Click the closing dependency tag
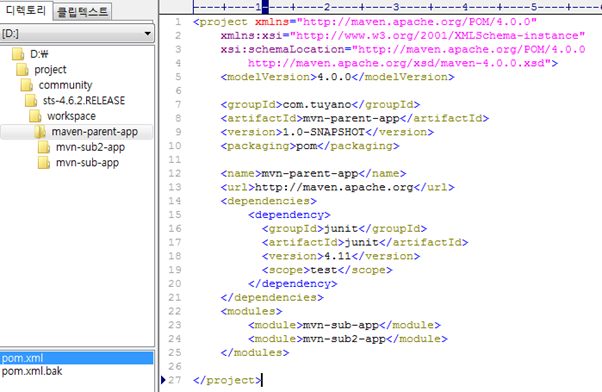 (293, 284)
